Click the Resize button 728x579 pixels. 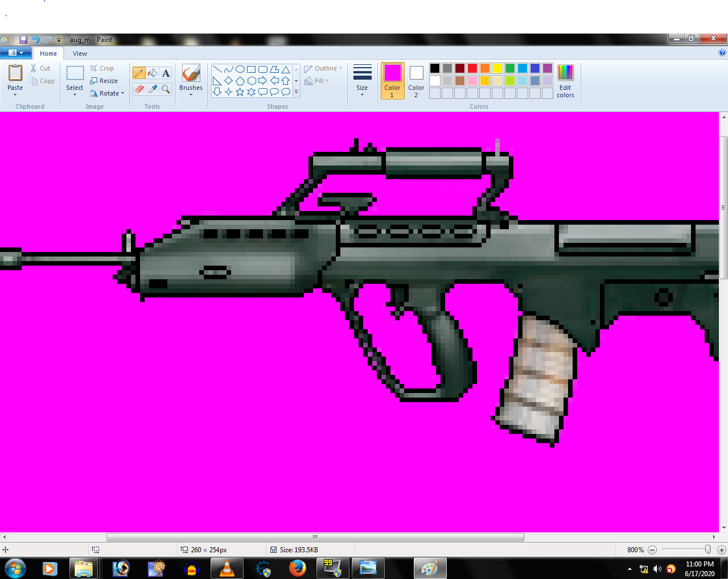[x=105, y=81]
